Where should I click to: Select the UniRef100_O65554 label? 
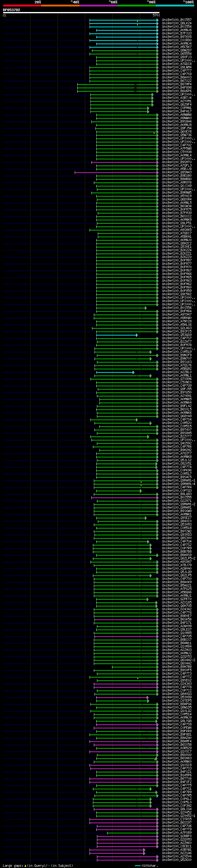[x=176, y=54]
